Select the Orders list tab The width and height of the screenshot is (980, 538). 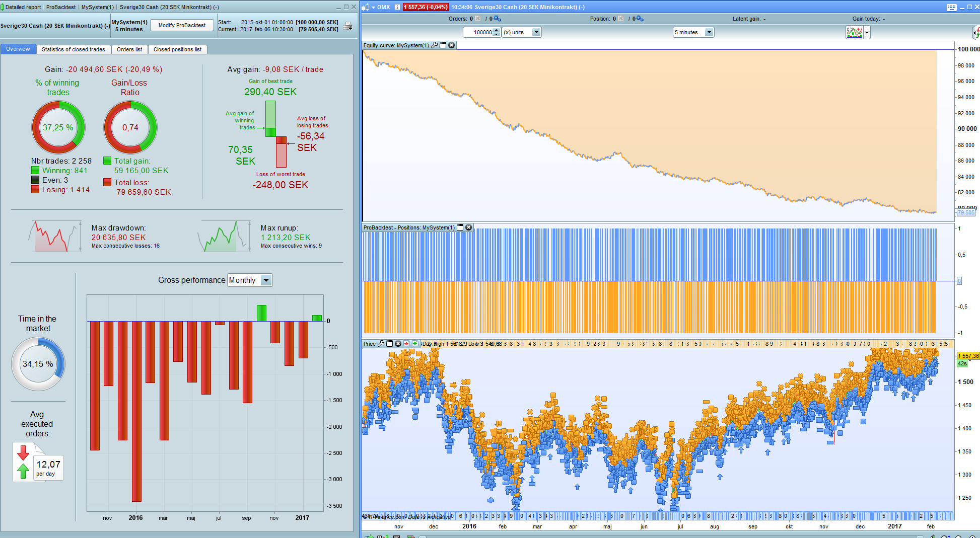pyautogui.click(x=129, y=49)
